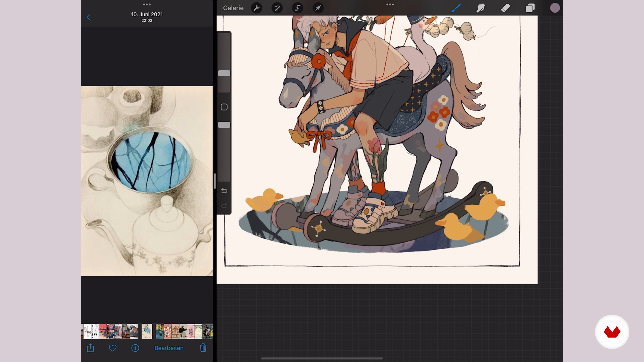Open the Adjustments magic wand menu
Screen dimensions: 644x362
click(x=277, y=8)
